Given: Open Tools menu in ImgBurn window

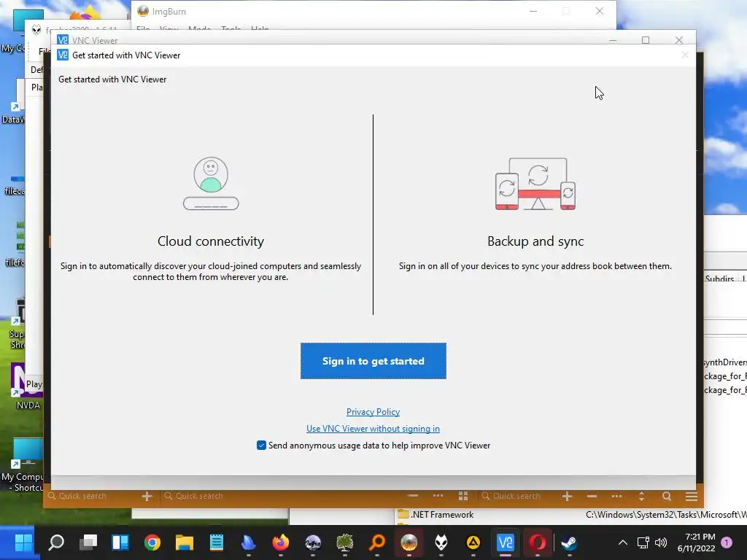Looking at the screenshot, I should (x=231, y=29).
